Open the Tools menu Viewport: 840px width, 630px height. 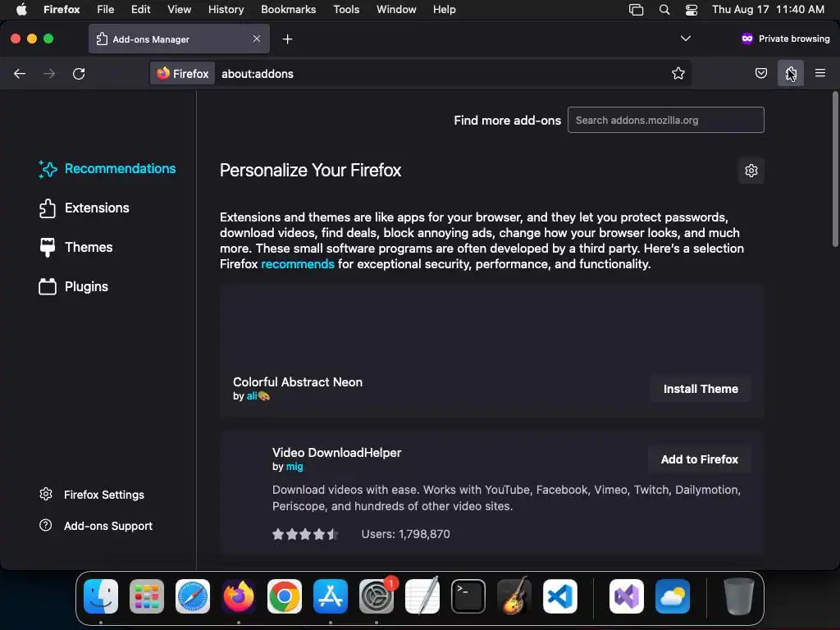346,10
